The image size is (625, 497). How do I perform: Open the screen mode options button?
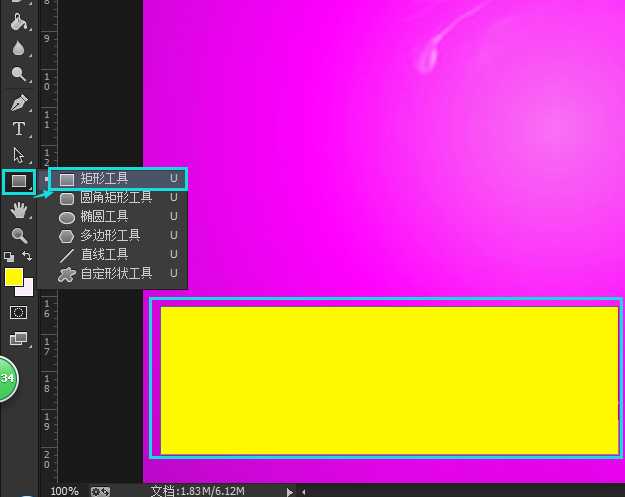pos(18,339)
